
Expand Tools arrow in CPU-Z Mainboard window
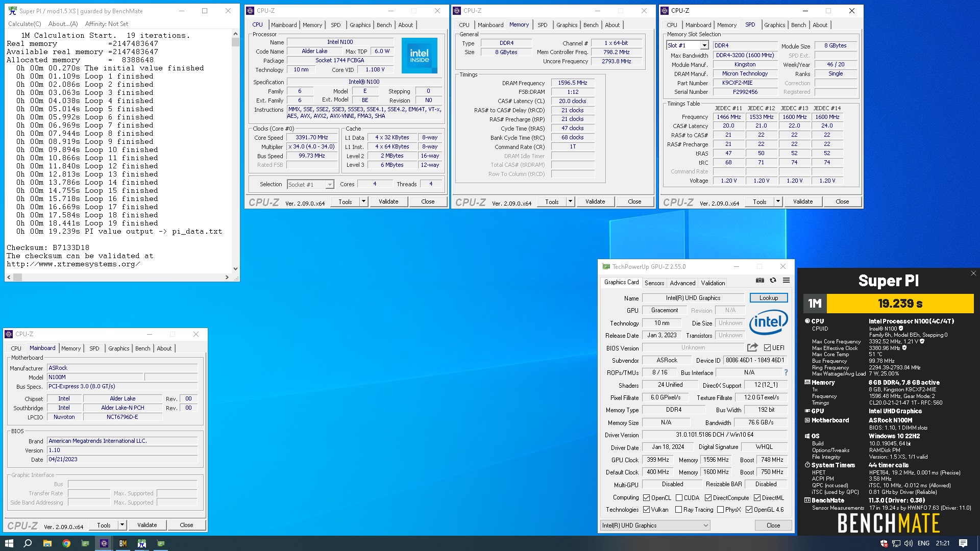point(122,525)
